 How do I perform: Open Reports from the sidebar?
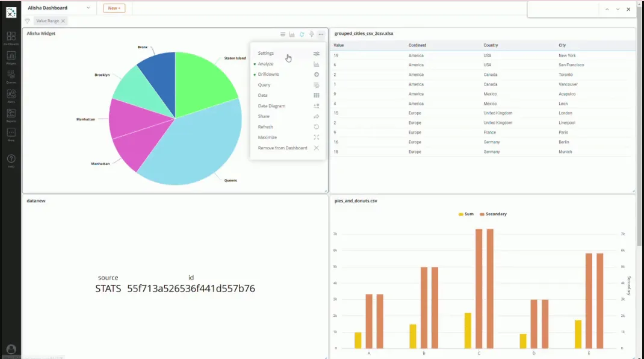coord(11,114)
